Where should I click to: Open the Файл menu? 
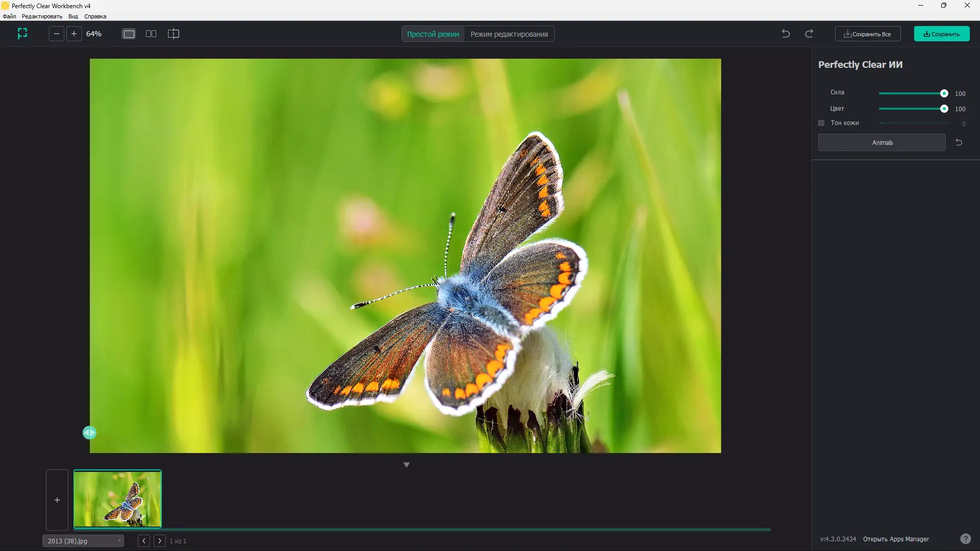(9, 16)
